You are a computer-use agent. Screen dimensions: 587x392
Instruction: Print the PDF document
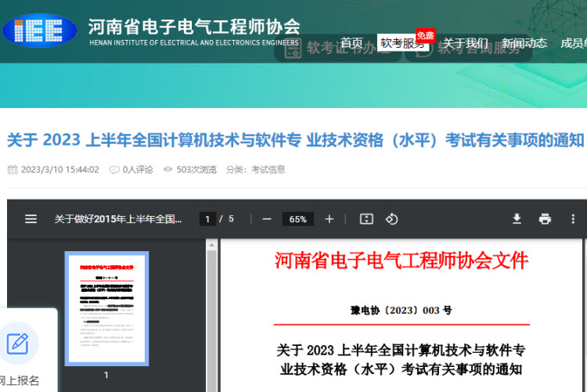click(545, 219)
